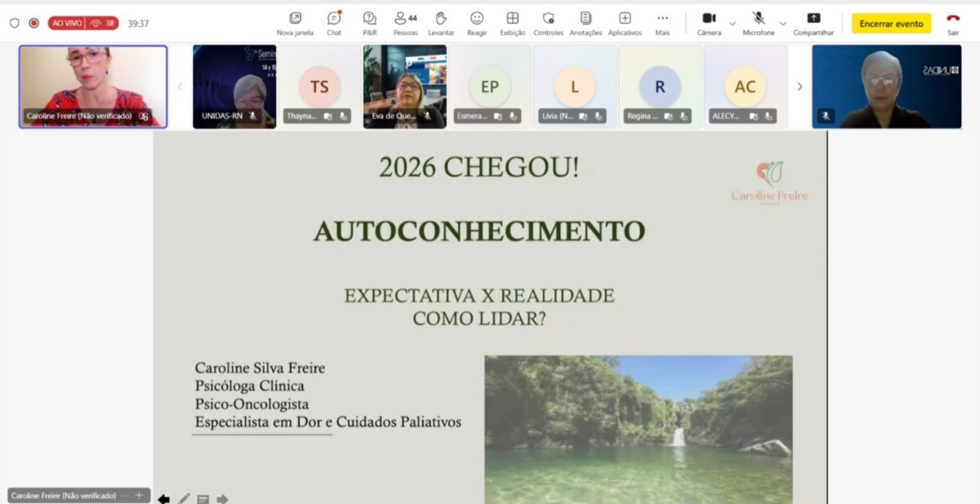Select Eva de Que... video thumbnail
This screenshot has width=980, height=504.
point(405,87)
